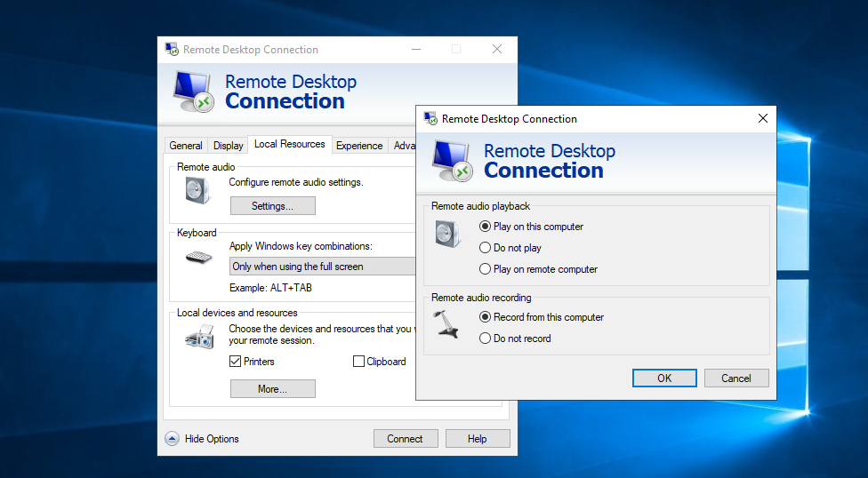This screenshot has width=868, height=478.
Task: Click 'Configure remote audio settings.' text
Action: tap(296, 182)
